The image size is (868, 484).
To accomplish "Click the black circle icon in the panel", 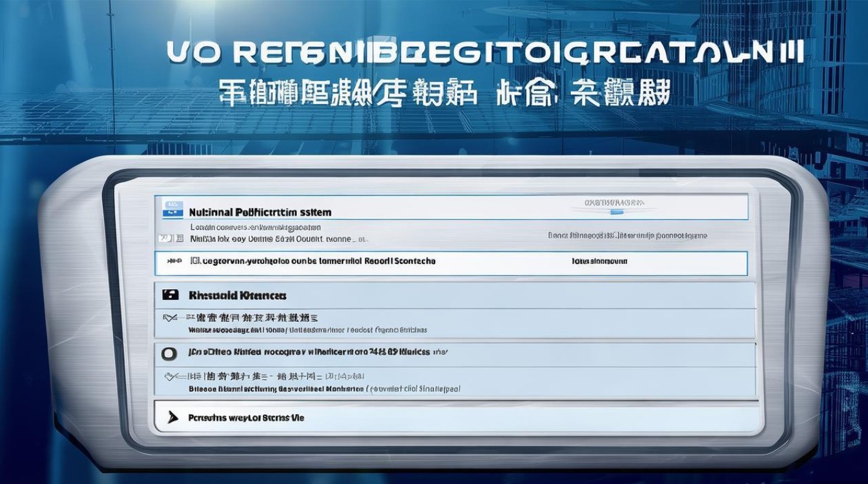I will [x=169, y=354].
